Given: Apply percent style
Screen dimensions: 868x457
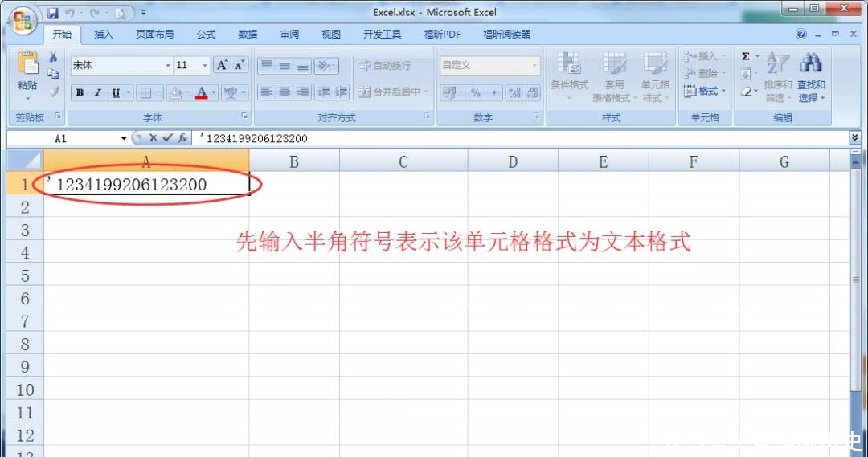Looking at the screenshot, I should (476, 92).
